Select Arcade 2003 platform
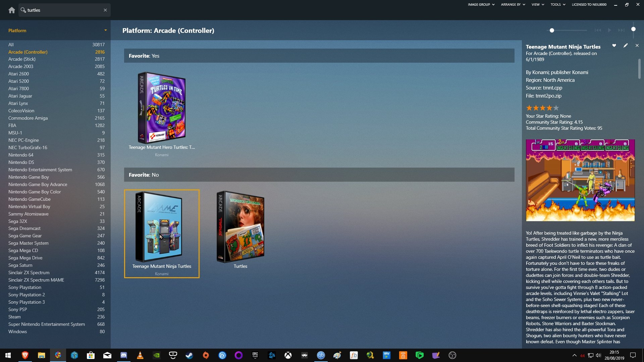This screenshot has height=362, width=644. 56,66
